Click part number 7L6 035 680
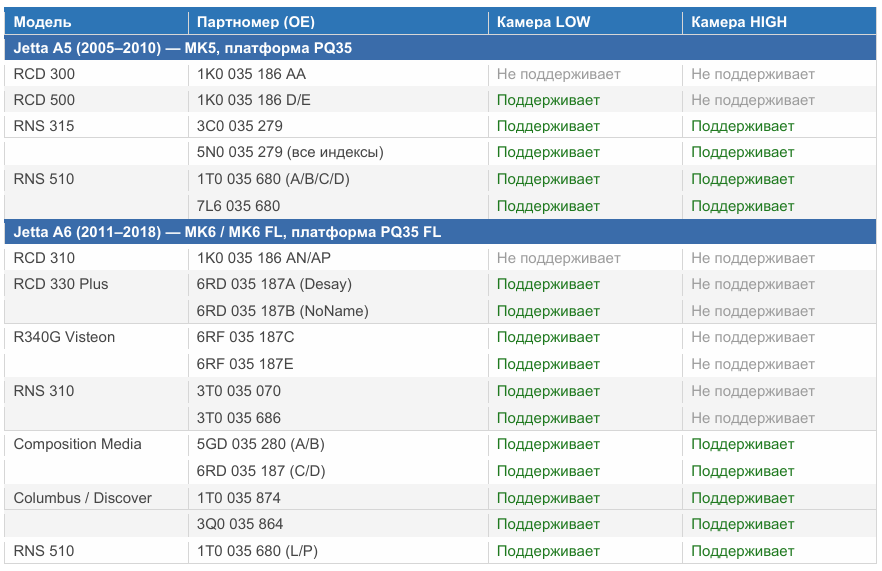The image size is (882, 571). click(238, 206)
